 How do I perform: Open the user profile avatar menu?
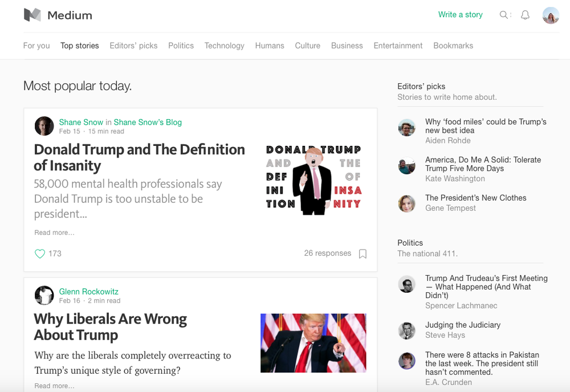pos(551,15)
